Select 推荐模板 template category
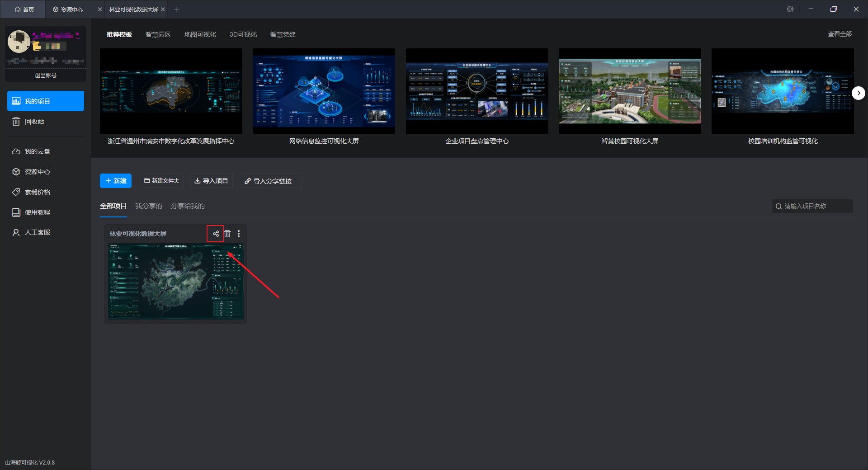This screenshot has height=470, width=868. click(119, 34)
